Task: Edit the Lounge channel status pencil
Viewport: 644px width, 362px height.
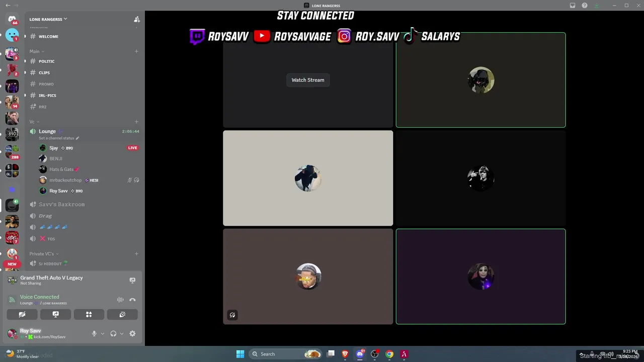Action: point(77,138)
